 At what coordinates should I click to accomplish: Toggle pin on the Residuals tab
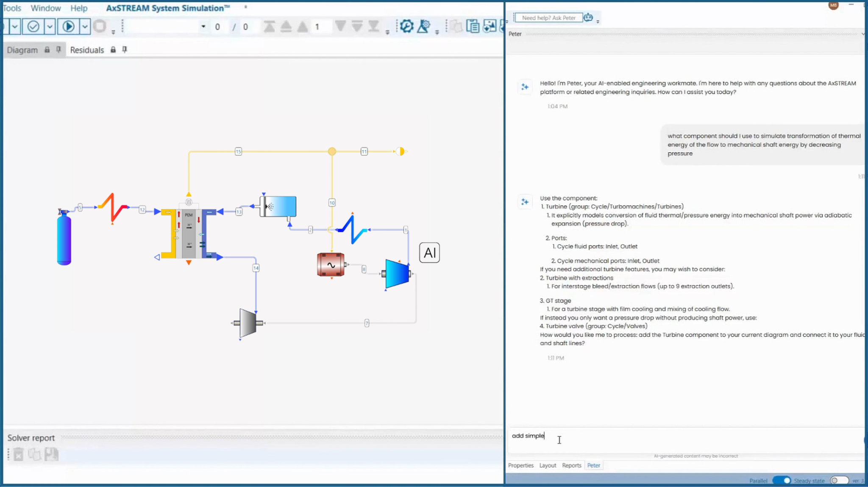(125, 50)
